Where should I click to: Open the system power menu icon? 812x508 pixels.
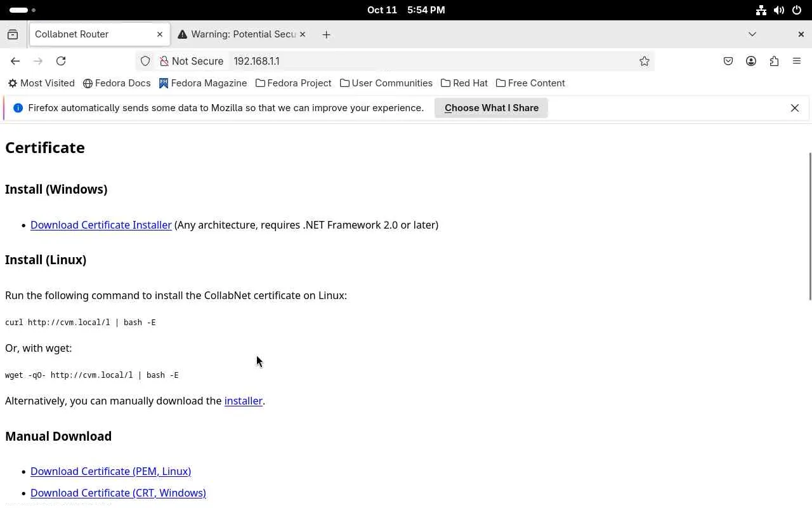(x=797, y=10)
